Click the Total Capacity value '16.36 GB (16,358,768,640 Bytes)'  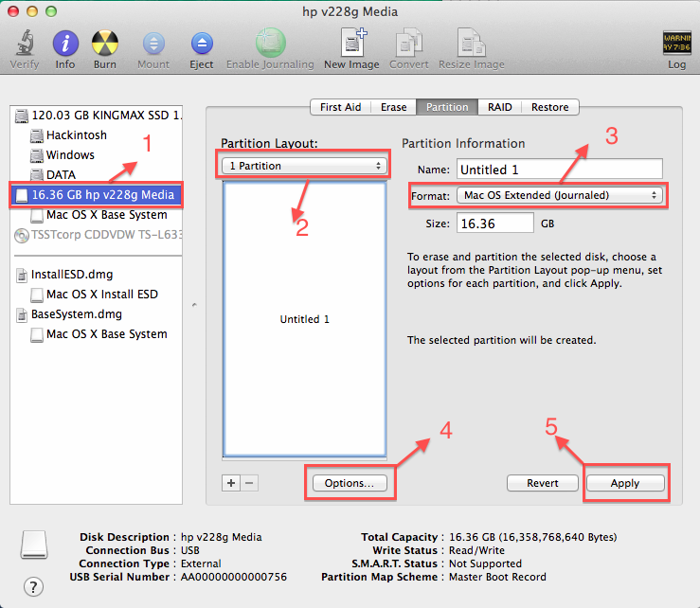point(533,537)
